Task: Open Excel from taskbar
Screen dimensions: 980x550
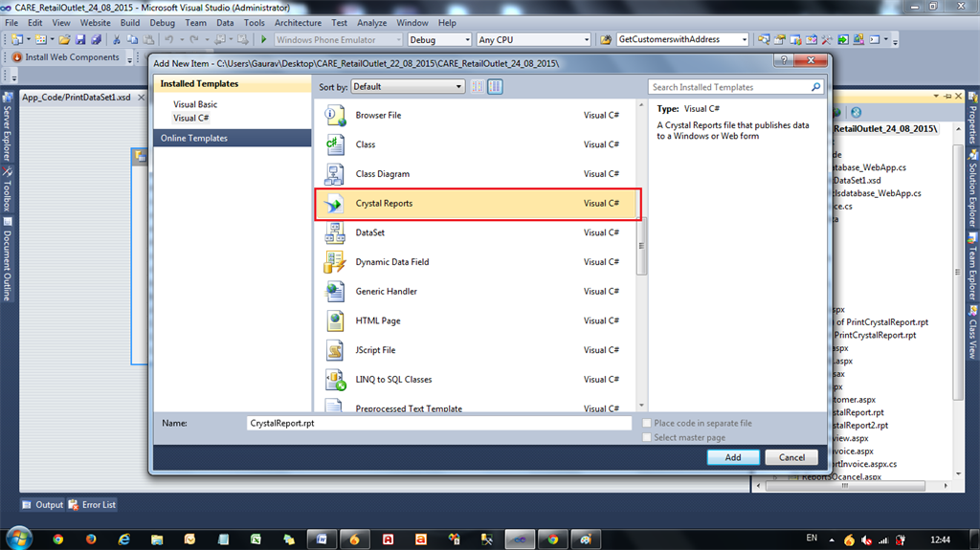Action: [x=256, y=539]
